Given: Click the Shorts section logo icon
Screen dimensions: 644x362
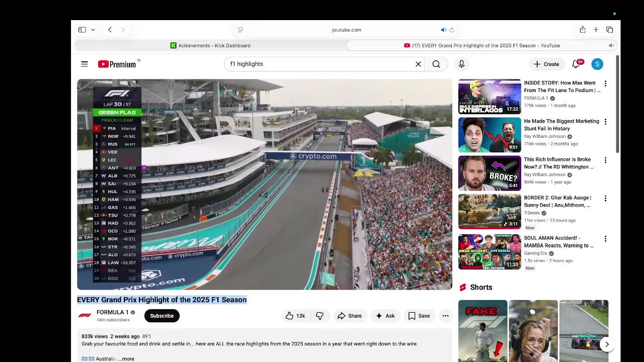Looking at the screenshot, I should pyautogui.click(x=463, y=288).
